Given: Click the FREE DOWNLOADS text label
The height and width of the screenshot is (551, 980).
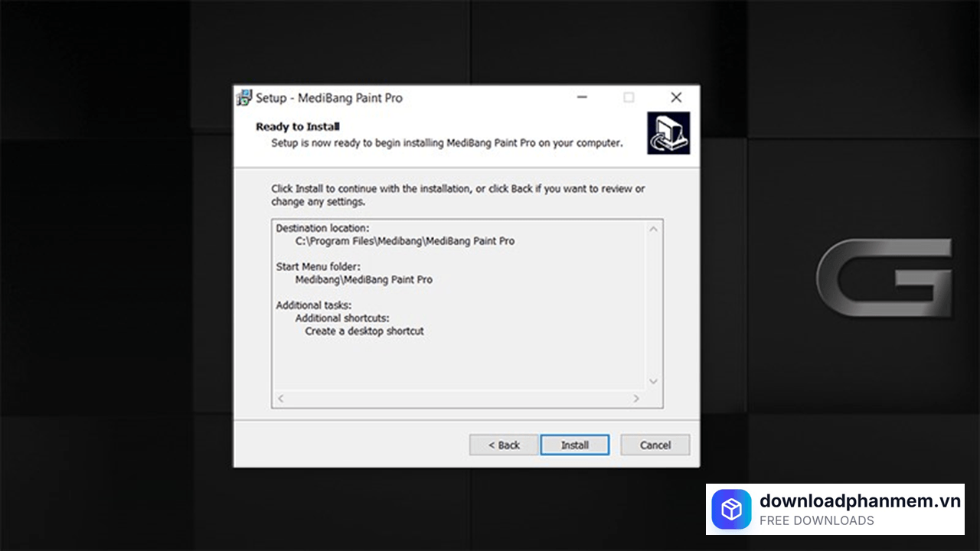Looking at the screenshot, I should click(816, 520).
